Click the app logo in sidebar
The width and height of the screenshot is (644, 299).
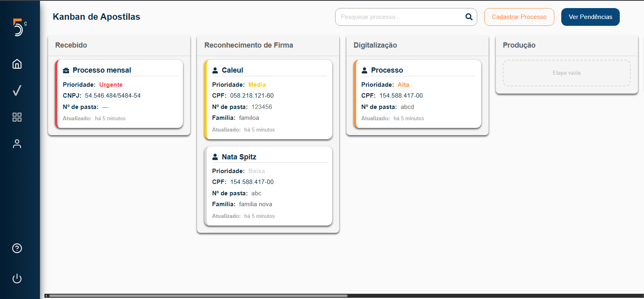[x=19, y=27]
